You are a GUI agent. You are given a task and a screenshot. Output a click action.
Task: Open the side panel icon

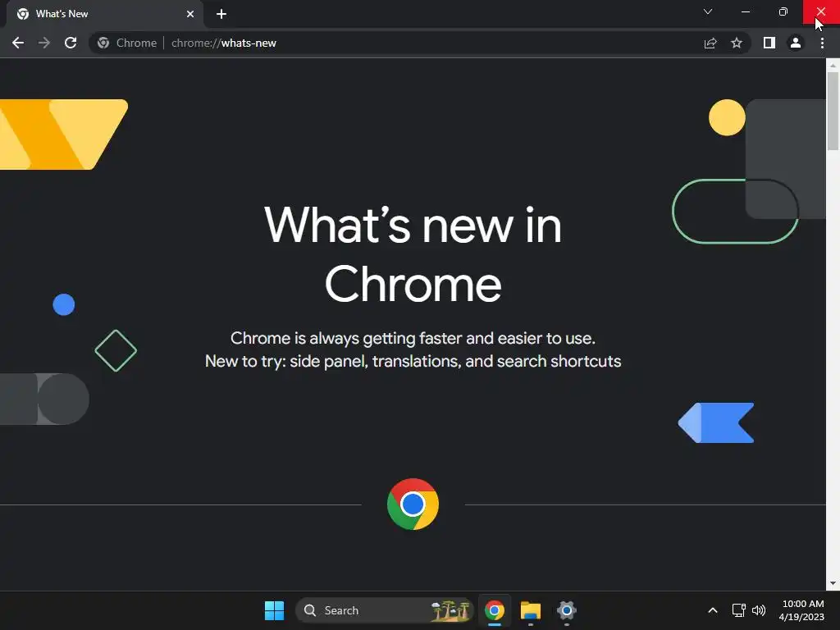pyautogui.click(x=769, y=43)
